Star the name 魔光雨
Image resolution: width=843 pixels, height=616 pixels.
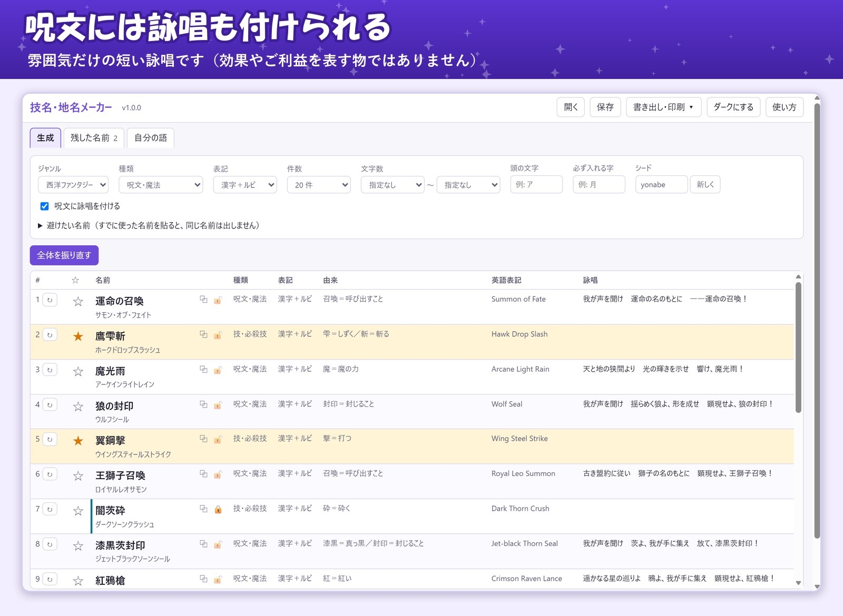click(x=78, y=372)
